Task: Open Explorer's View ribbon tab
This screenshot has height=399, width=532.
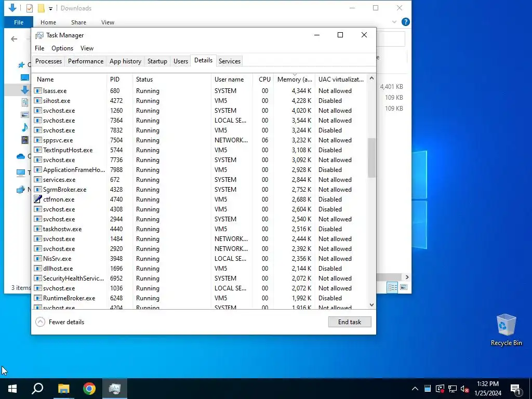Action: 108,22
